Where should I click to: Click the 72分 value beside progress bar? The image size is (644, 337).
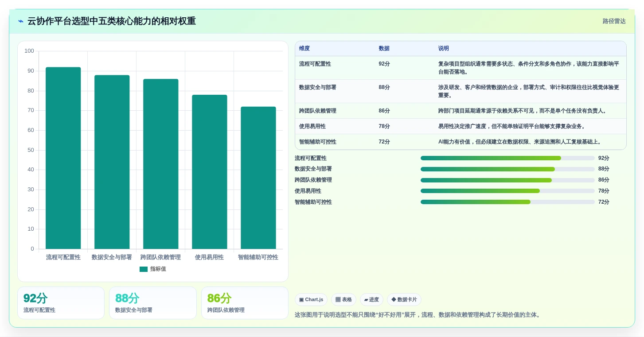tap(604, 202)
